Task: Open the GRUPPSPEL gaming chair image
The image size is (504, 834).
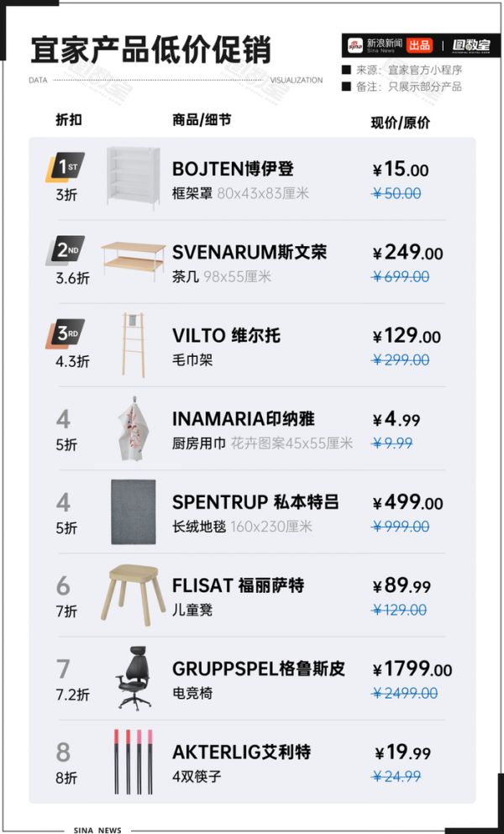Action: click(133, 678)
